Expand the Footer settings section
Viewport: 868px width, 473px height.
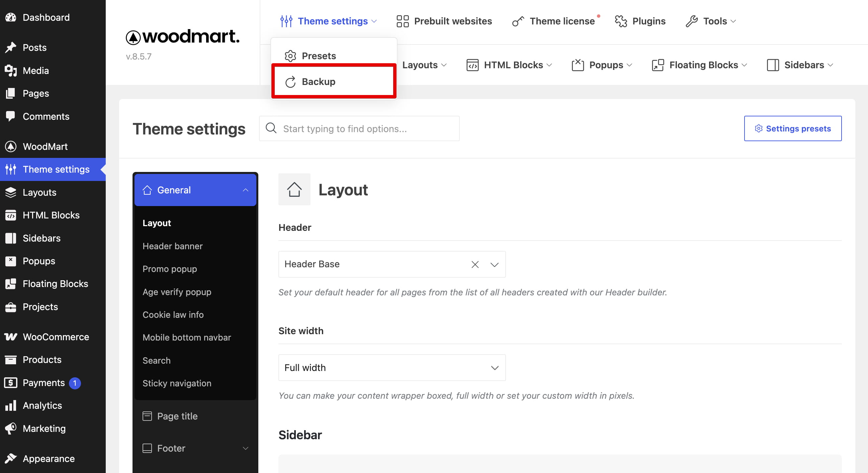point(195,448)
